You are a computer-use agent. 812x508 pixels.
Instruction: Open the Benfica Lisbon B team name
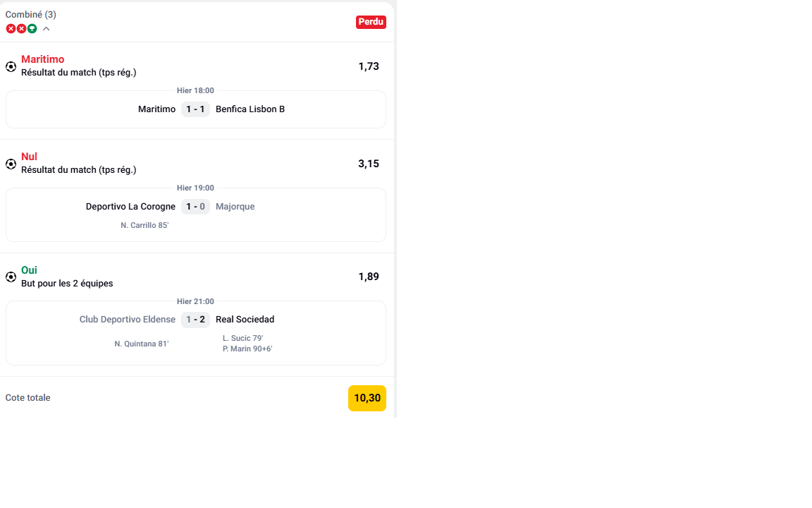click(250, 109)
